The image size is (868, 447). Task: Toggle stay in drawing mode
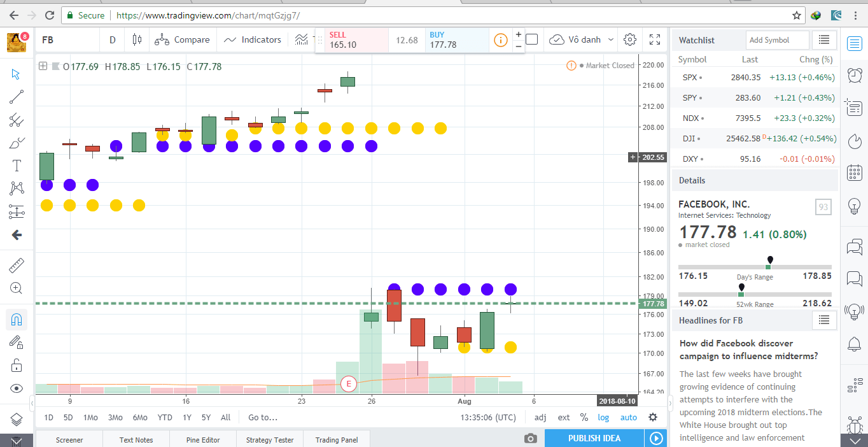(17, 342)
